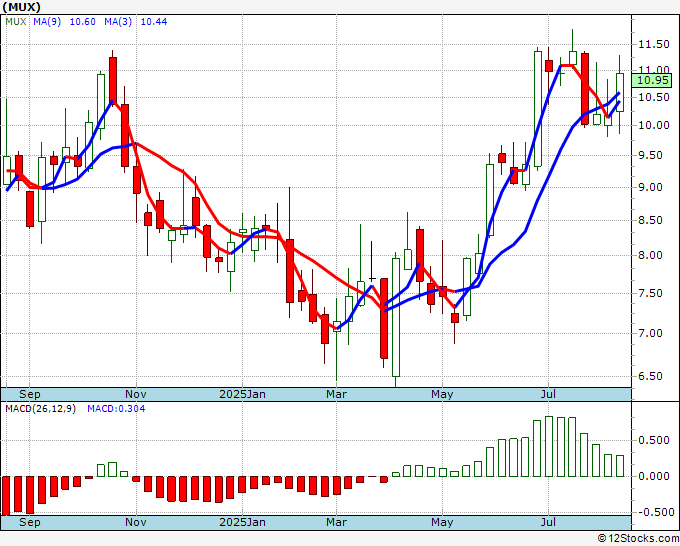680x546 pixels.
Task: Click the current price tag 10.95
Action: pyautogui.click(x=653, y=80)
